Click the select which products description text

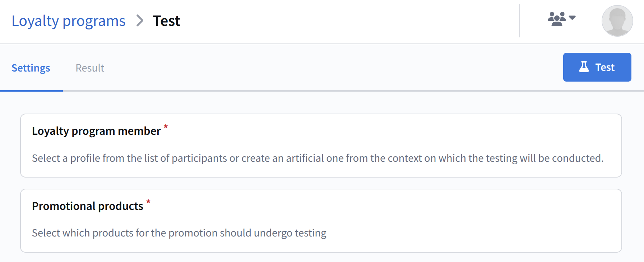[x=179, y=233]
